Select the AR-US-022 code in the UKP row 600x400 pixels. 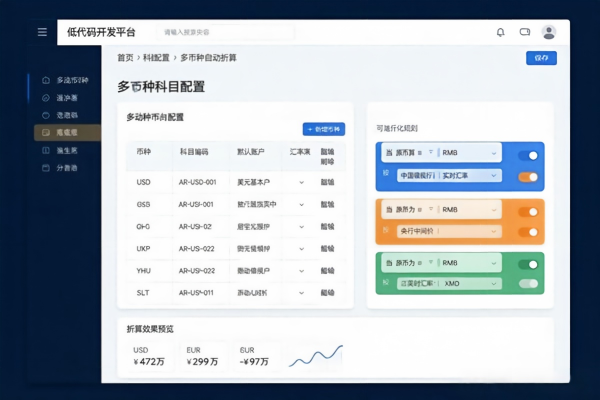[x=196, y=249]
